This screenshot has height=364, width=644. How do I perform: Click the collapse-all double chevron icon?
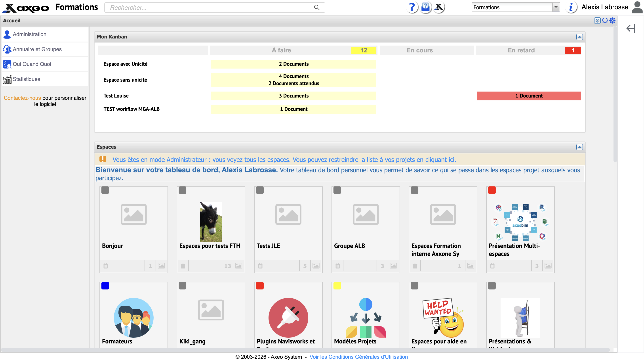597,21
